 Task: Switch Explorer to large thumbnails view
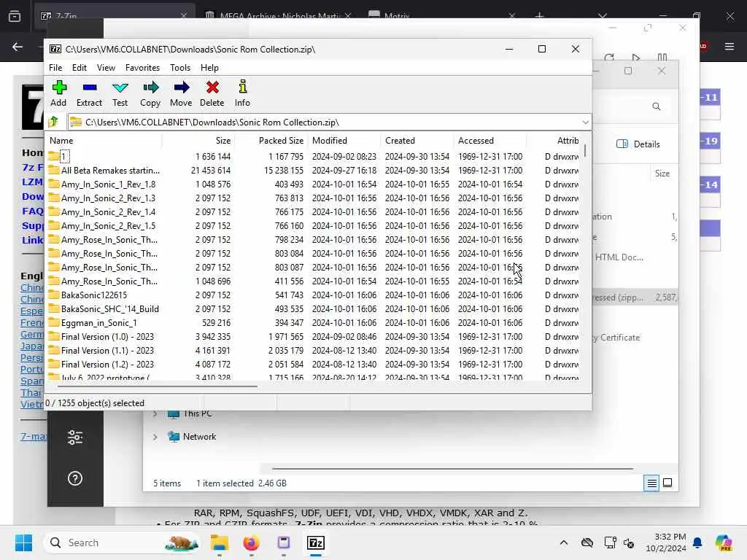tap(667, 483)
